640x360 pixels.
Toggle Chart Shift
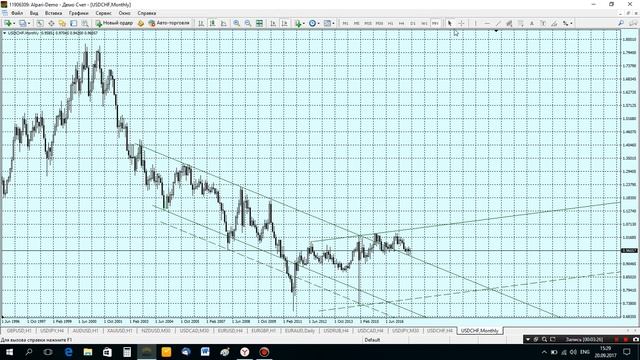click(x=284, y=23)
